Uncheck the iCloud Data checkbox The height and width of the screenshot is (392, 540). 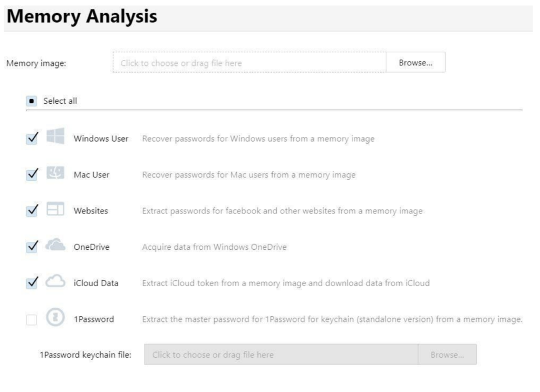[x=32, y=283]
